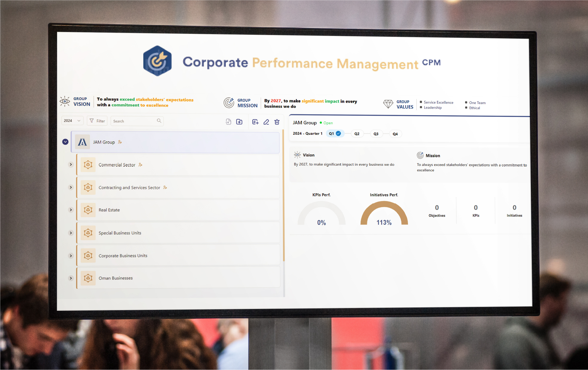The height and width of the screenshot is (370, 588).
Task: Click the Ethical value
Action: click(475, 108)
